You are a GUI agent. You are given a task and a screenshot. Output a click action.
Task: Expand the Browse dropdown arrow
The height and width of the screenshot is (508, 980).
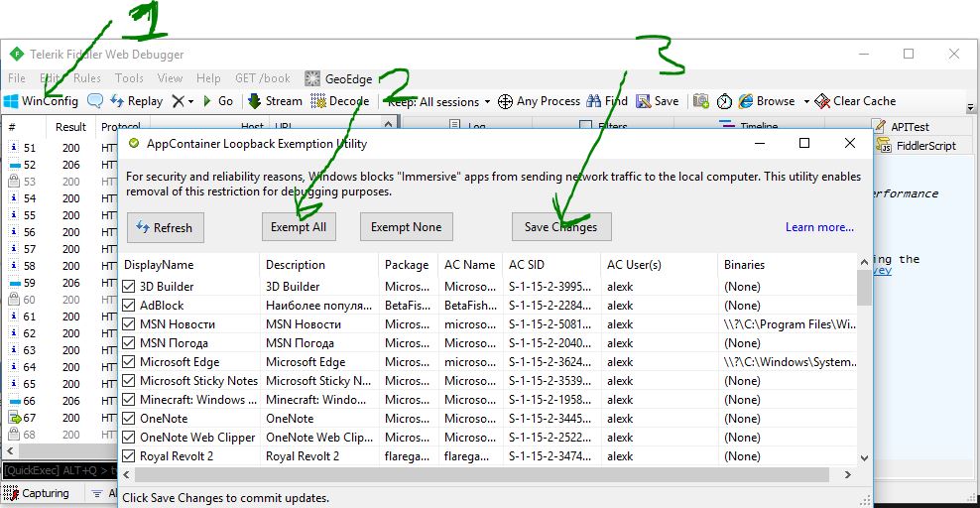[x=806, y=102]
